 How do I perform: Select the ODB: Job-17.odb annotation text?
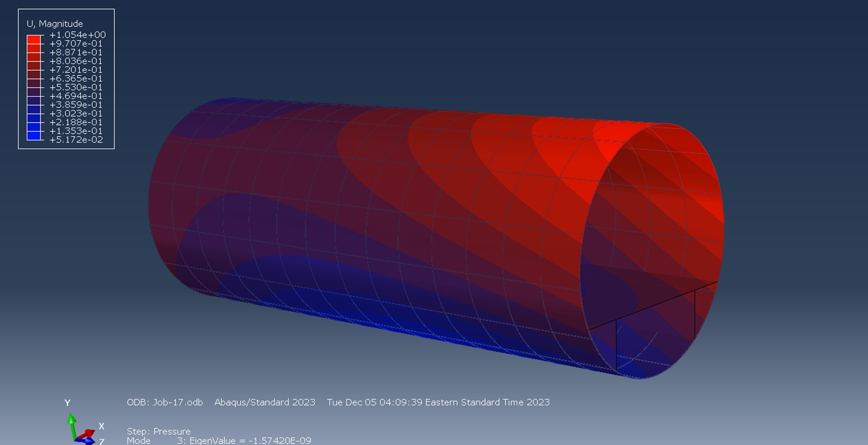click(x=165, y=402)
